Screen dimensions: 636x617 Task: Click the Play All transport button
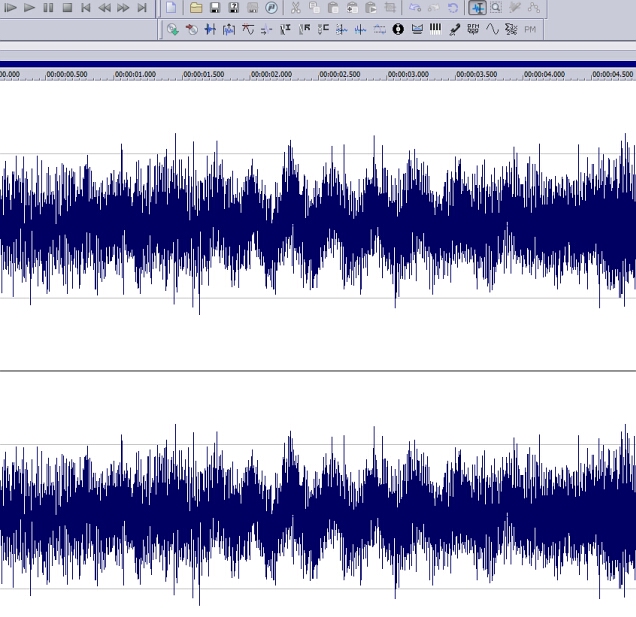(x=10, y=8)
